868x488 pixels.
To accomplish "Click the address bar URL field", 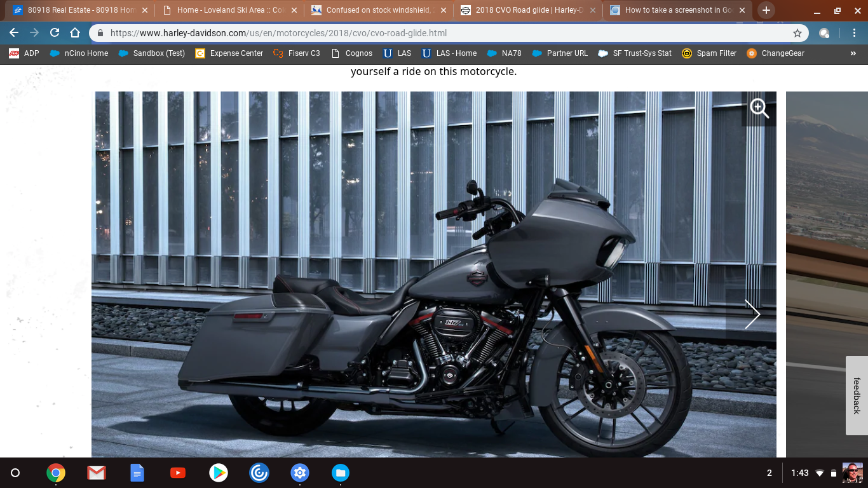I will [445, 33].
